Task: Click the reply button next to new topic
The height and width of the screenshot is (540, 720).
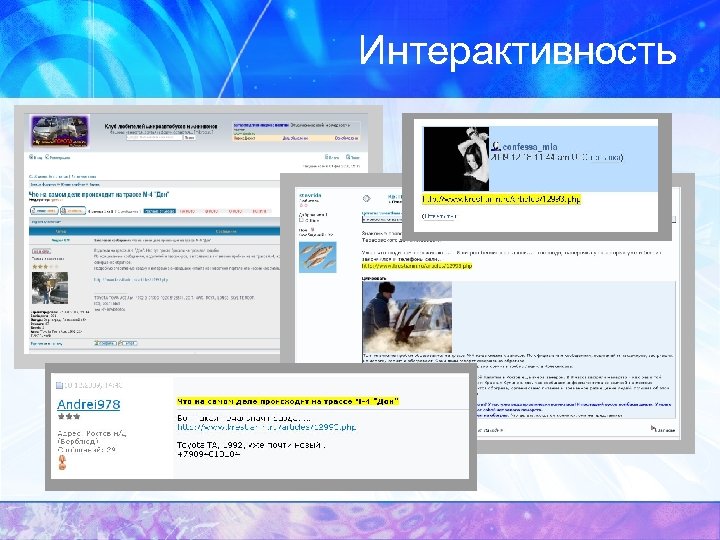Action: coord(73,211)
